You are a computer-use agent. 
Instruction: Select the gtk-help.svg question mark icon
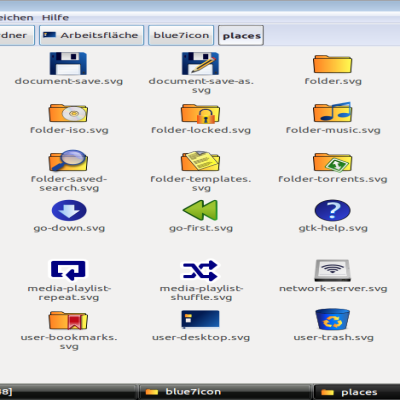pyautogui.click(x=332, y=210)
